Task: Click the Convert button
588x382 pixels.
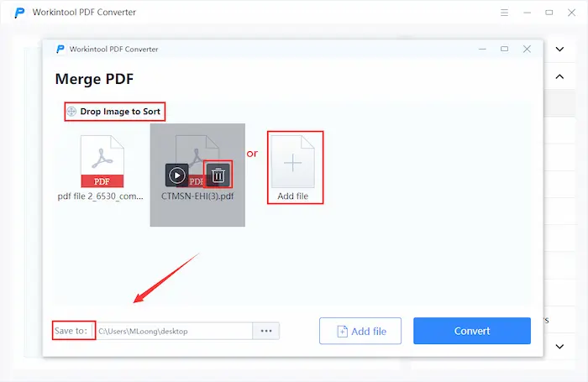Action: (x=471, y=331)
